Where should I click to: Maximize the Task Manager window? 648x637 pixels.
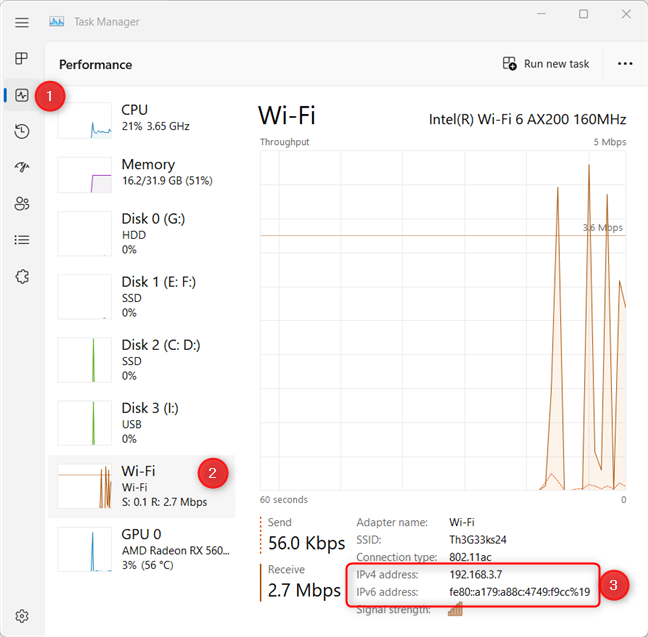click(584, 14)
